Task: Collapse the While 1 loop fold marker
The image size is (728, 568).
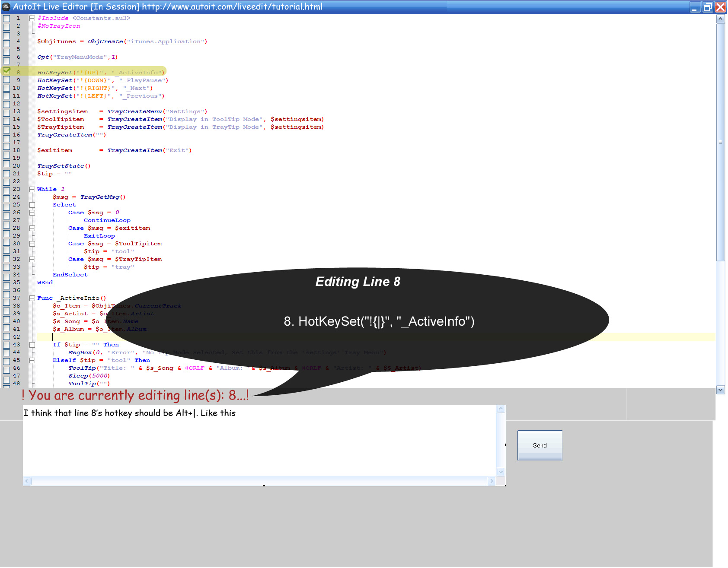Action: tap(32, 189)
